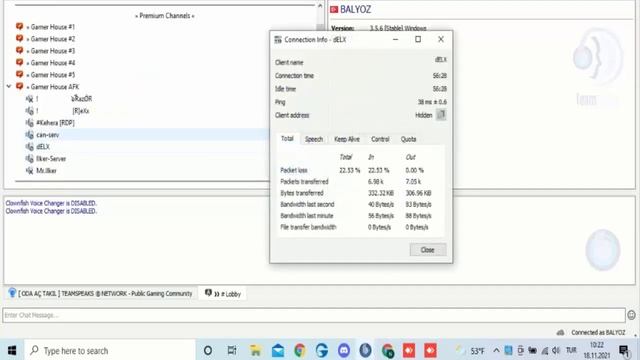
Task: Click the Gamer House #2 channel icon
Action: point(19,38)
